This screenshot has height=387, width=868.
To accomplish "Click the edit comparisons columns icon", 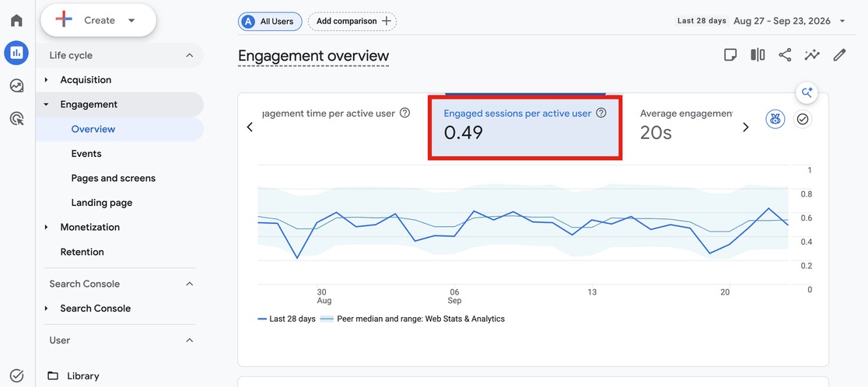I will point(758,54).
